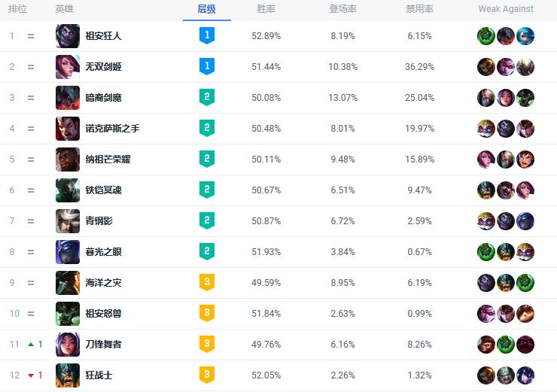The height and width of the screenshot is (392, 557).
Task: Click the 无双剑姬 champion portrait
Action: coord(68,67)
